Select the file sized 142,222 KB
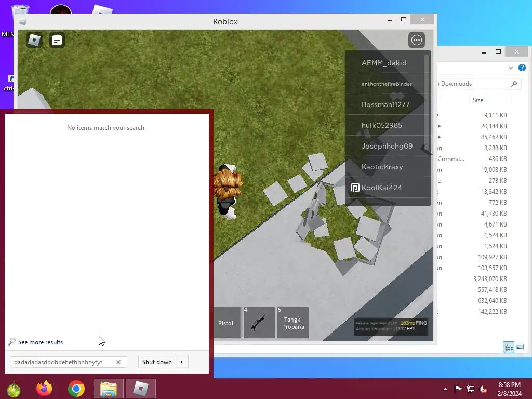532x399 pixels. click(x=493, y=312)
